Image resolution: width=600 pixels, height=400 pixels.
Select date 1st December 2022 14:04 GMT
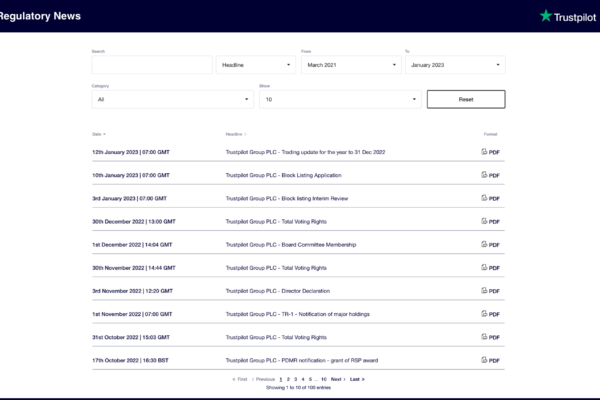[132, 245]
